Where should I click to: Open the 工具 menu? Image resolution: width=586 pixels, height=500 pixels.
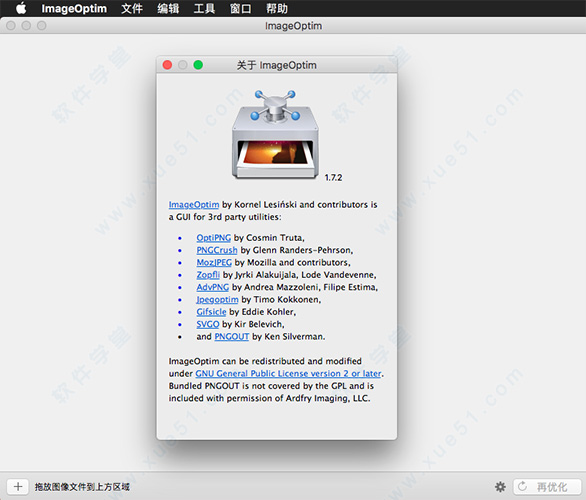[204, 8]
